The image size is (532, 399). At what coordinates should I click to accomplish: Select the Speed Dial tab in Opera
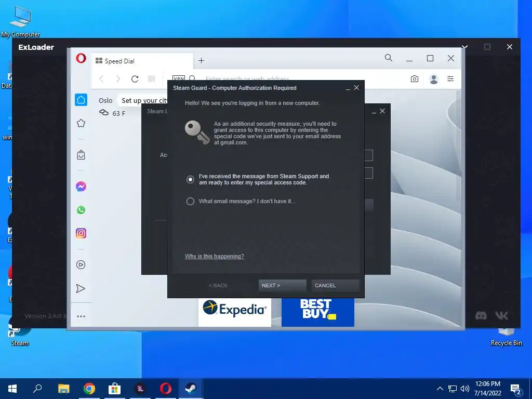142,61
